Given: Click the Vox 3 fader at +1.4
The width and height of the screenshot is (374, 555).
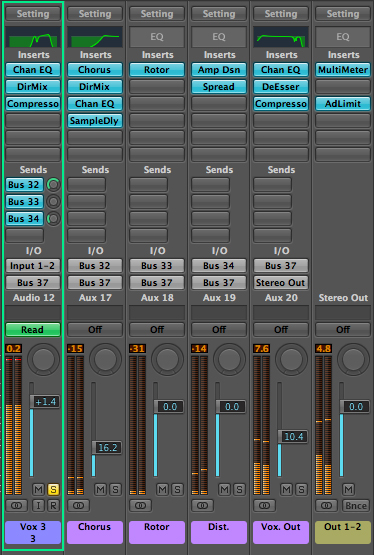Looking at the screenshot, I should [x=45, y=402].
